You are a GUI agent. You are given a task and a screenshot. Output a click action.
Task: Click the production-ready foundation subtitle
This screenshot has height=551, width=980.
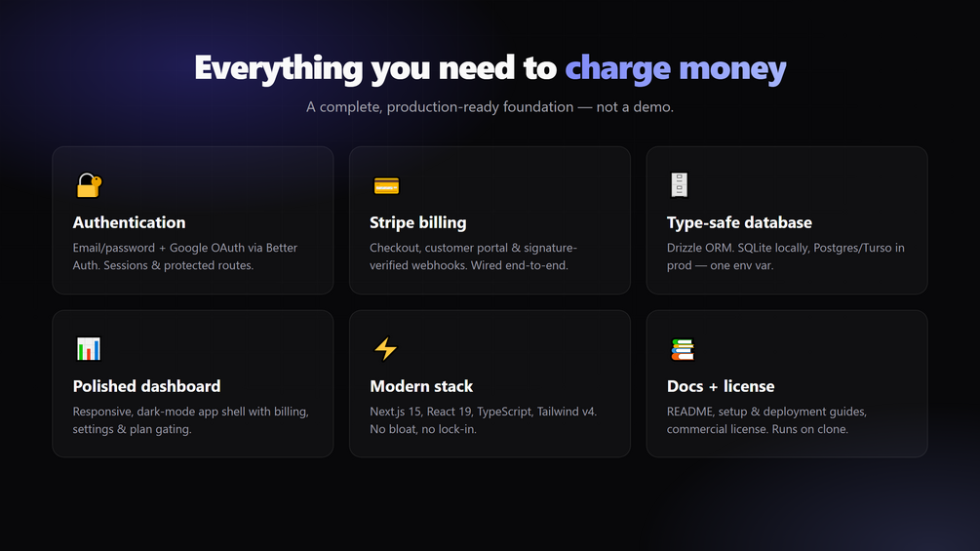click(x=490, y=107)
